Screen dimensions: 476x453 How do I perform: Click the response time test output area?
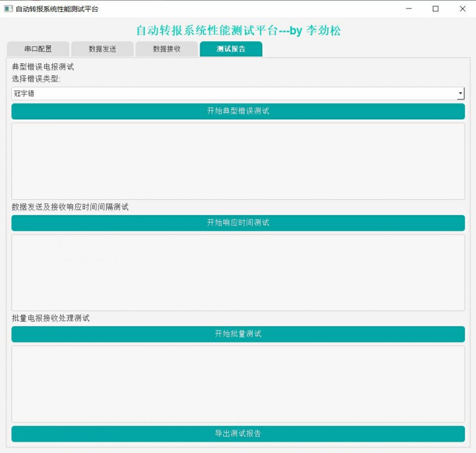[238, 272]
